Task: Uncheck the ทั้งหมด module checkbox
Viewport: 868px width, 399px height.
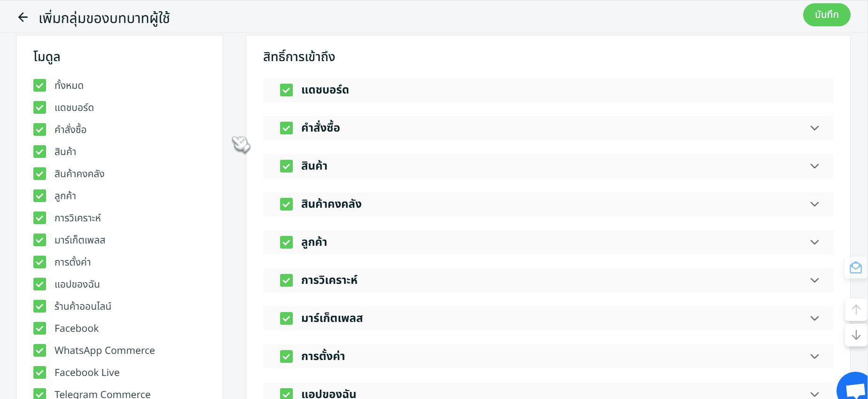Action: (x=40, y=86)
